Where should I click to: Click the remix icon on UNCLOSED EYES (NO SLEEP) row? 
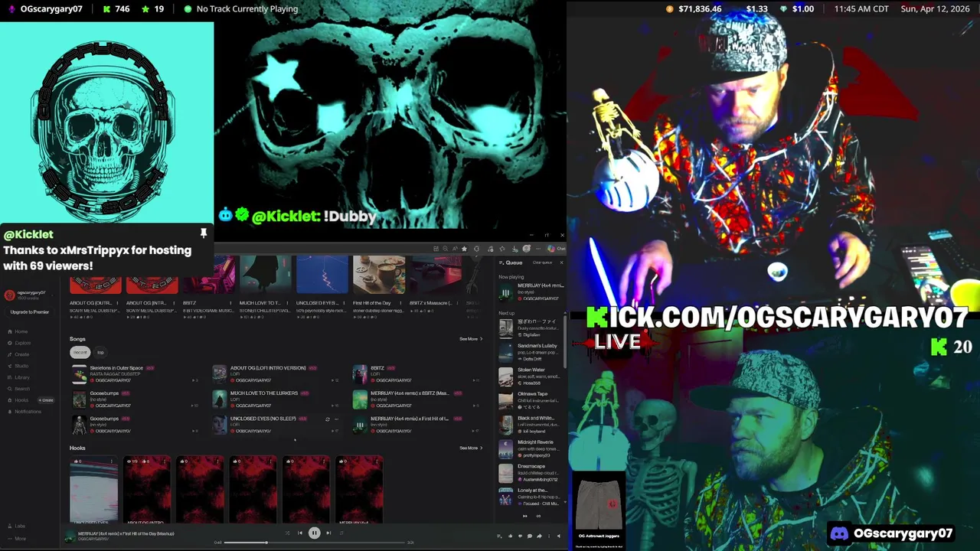(x=328, y=419)
